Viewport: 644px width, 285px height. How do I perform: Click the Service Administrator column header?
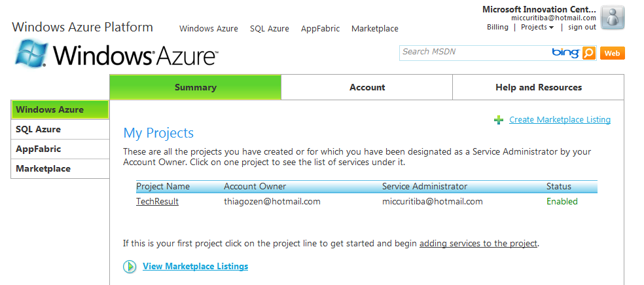point(425,186)
